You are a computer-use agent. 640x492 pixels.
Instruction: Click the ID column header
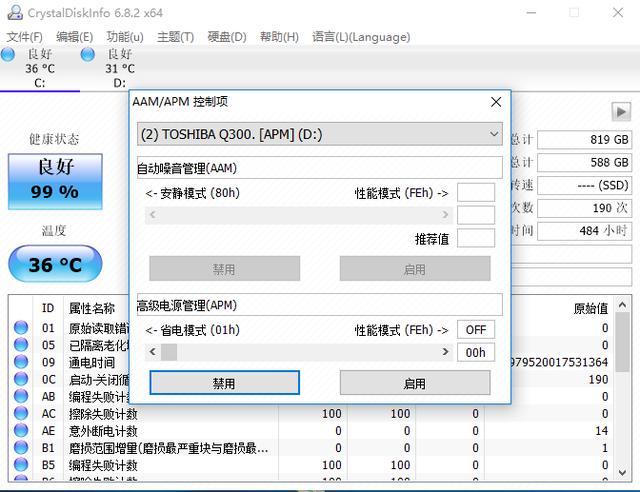pyautogui.click(x=48, y=308)
